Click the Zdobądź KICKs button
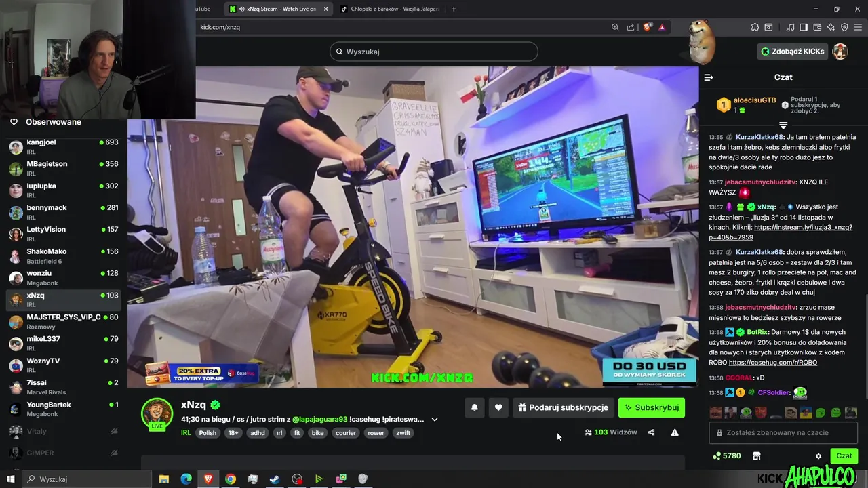Screen dimensions: 868x488 (x=792, y=52)
